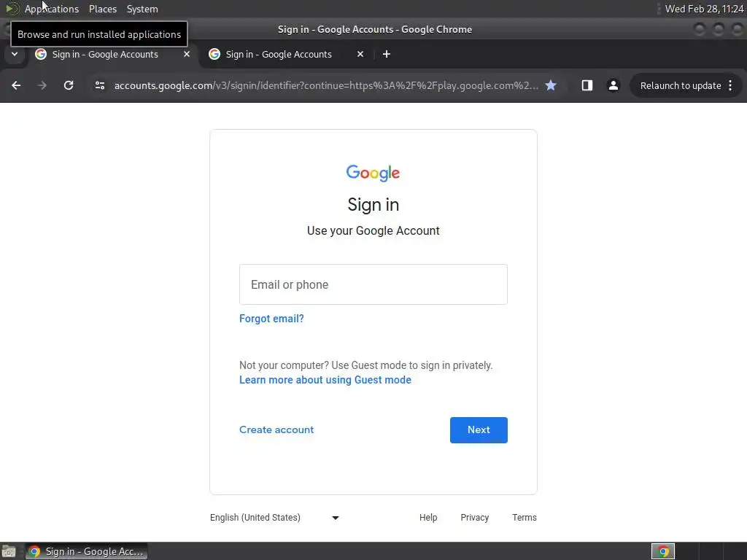The height and width of the screenshot is (560, 747).
Task: Click the date and time clock
Action: (x=704, y=9)
